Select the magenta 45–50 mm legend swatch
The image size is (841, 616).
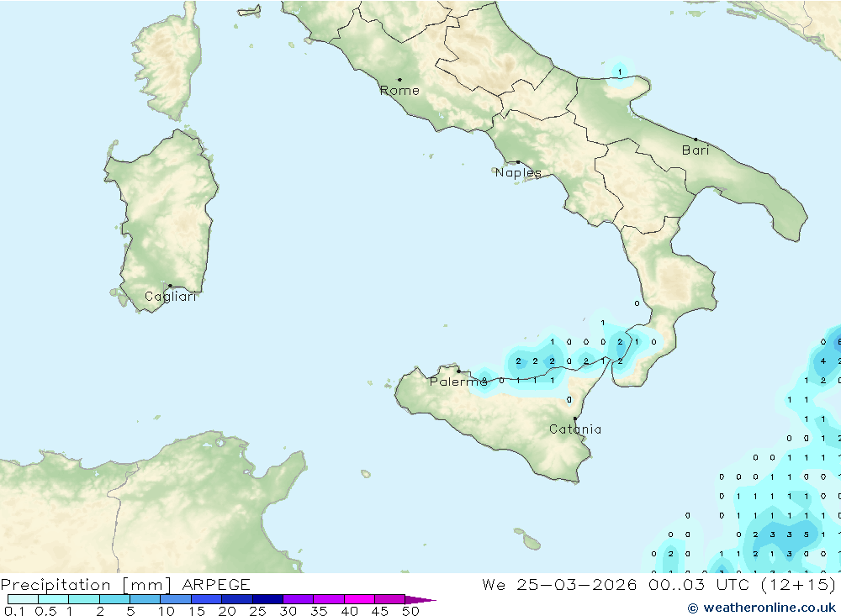tap(389, 600)
